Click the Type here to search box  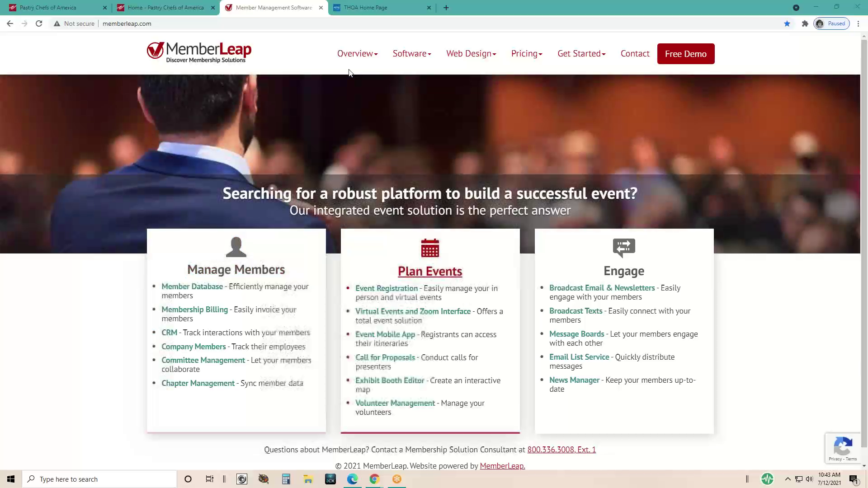click(99, 479)
